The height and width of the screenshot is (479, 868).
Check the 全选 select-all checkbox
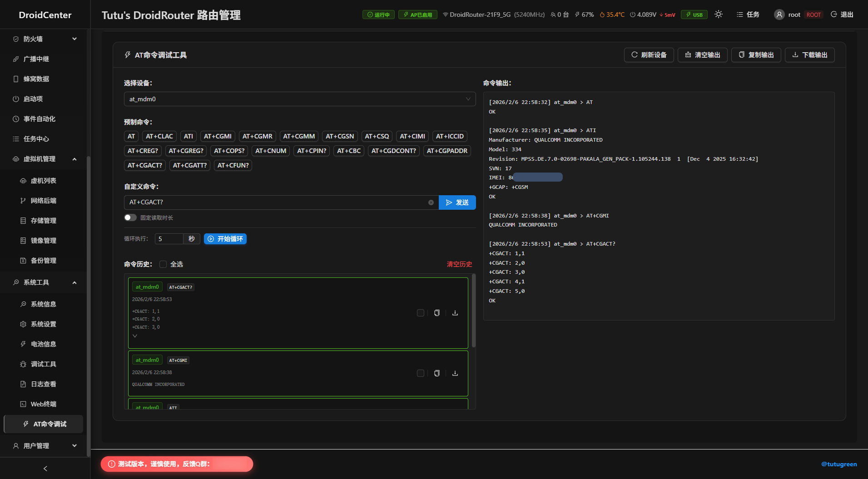click(163, 264)
